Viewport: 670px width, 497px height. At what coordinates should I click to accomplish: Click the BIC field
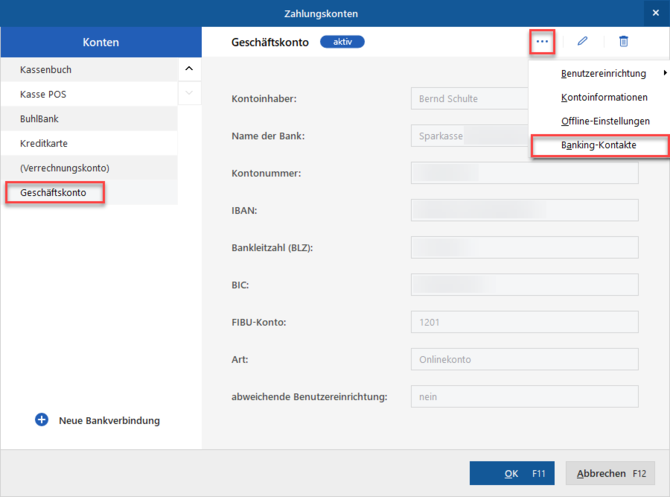coord(525,285)
